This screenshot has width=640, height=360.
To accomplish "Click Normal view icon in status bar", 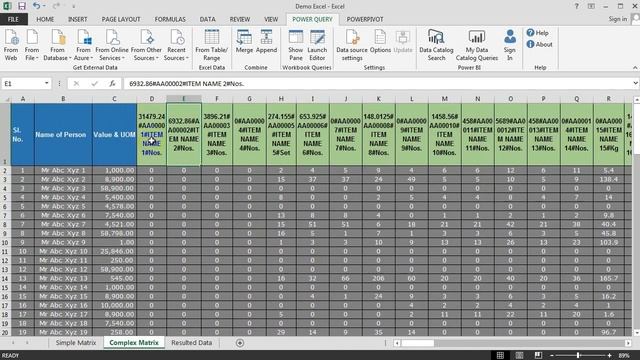I will click(x=500, y=356).
